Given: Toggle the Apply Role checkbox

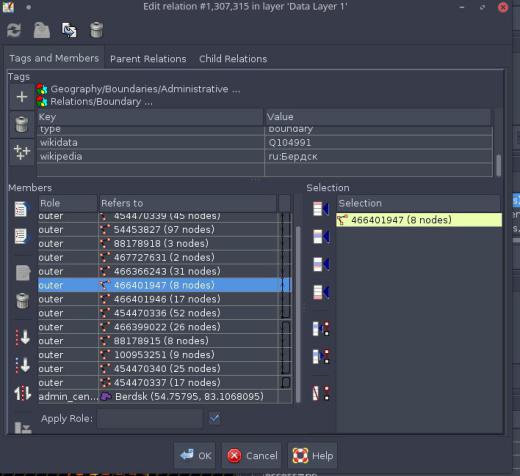Looking at the screenshot, I should pyautogui.click(x=214, y=418).
